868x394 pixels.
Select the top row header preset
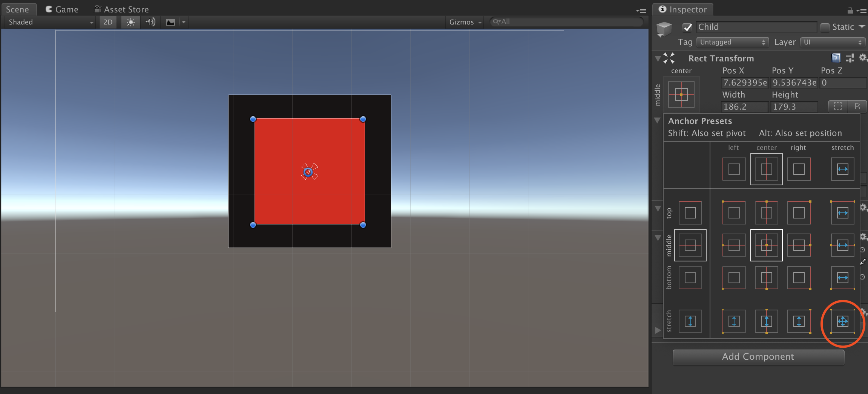pos(690,213)
